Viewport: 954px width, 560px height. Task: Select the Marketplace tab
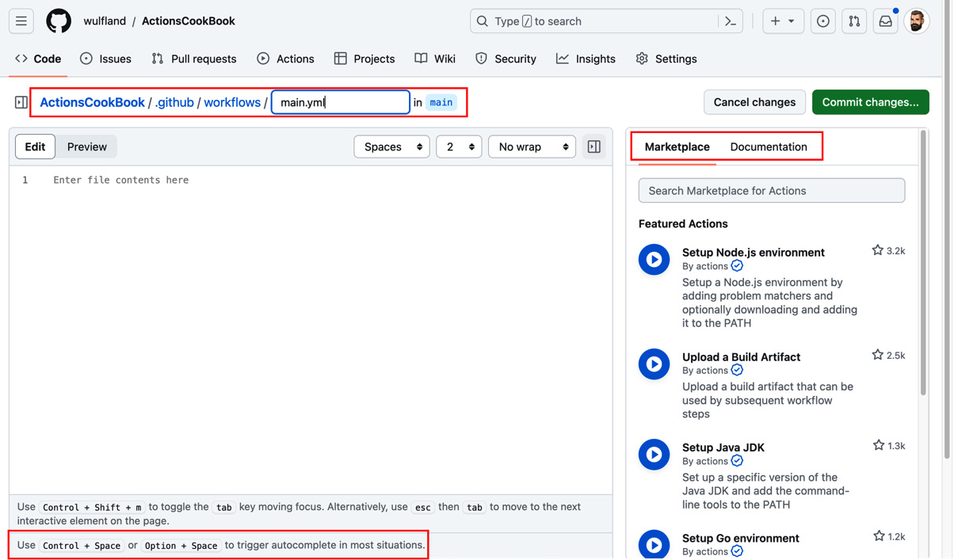pos(677,147)
